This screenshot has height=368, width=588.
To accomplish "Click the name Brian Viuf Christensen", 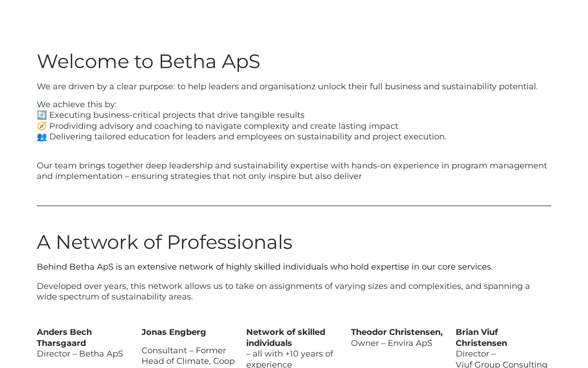I will pyautogui.click(x=481, y=338).
